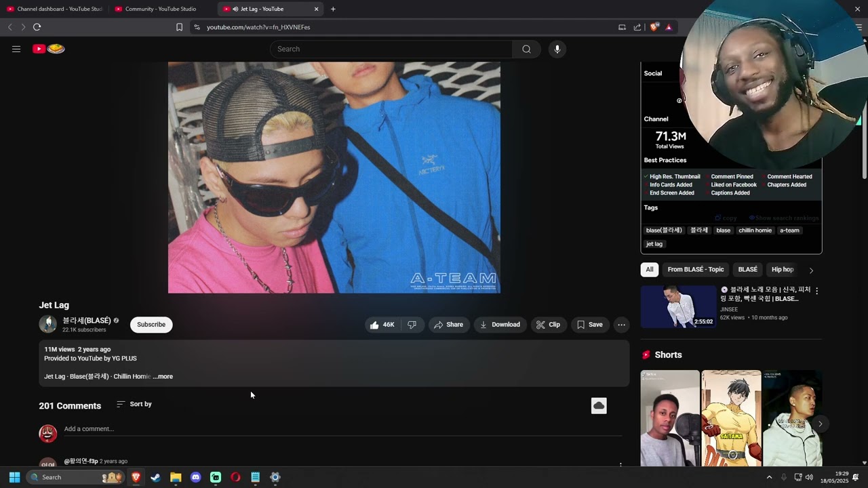Open the YouTube hamburger guide menu
This screenshot has height=488, width=868.
tap(16, 49)
